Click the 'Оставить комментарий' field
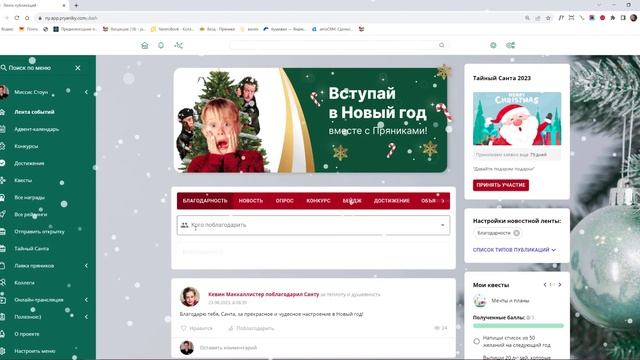 229,348
